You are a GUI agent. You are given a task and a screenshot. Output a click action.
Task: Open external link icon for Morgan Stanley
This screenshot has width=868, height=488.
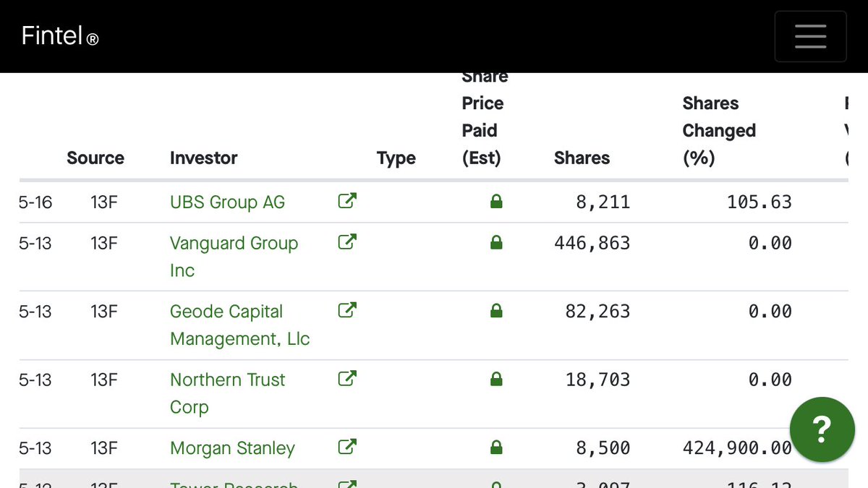(x=347, y=447)
